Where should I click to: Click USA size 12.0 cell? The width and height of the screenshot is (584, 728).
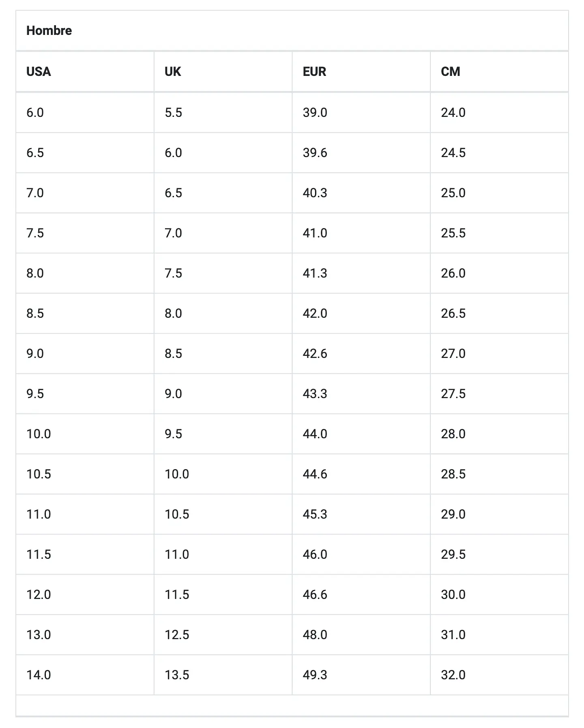pos(85,594)
